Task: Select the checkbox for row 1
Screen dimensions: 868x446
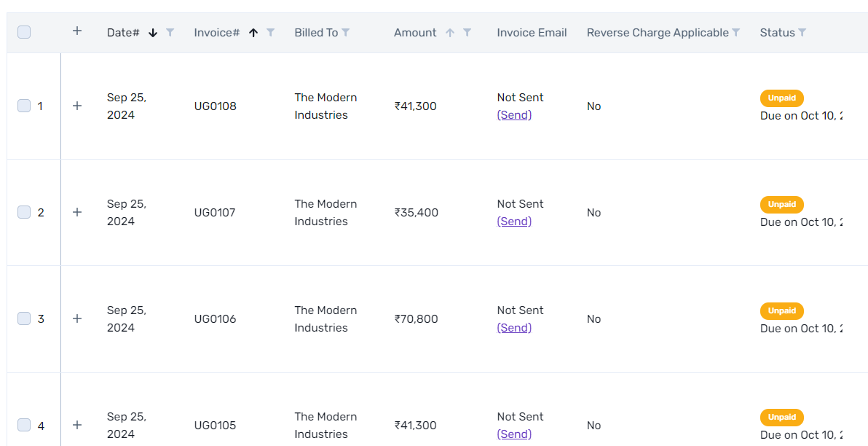Action: (x=24, y=106)
